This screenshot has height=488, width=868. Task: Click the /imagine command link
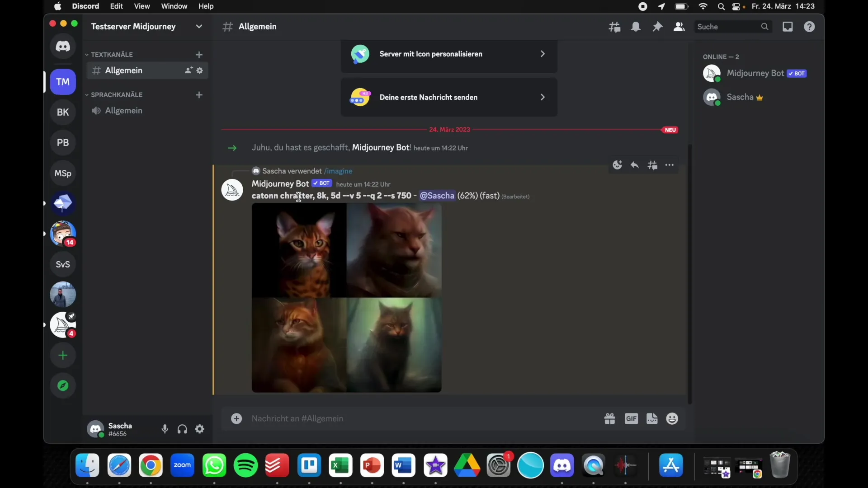[338, 171]
